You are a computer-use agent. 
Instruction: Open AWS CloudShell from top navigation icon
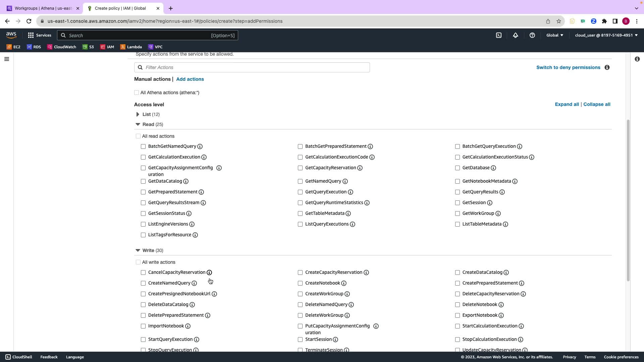(x=499, y=35)
